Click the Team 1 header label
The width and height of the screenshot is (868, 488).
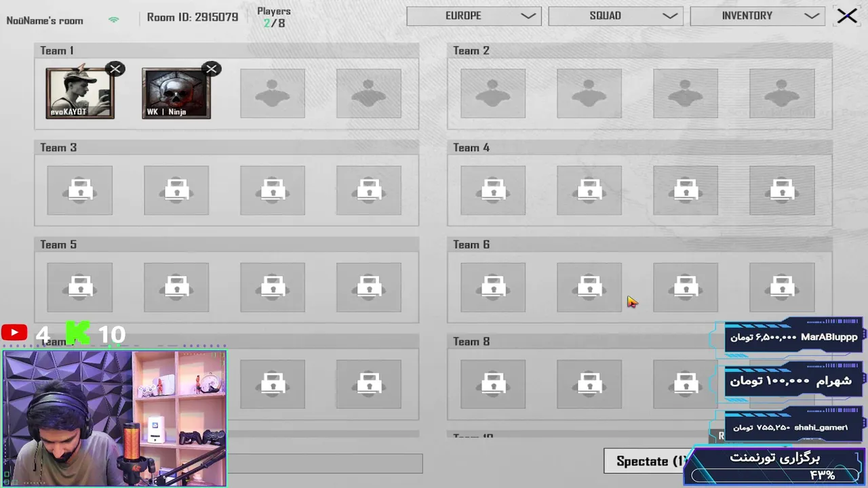[57, 51]
